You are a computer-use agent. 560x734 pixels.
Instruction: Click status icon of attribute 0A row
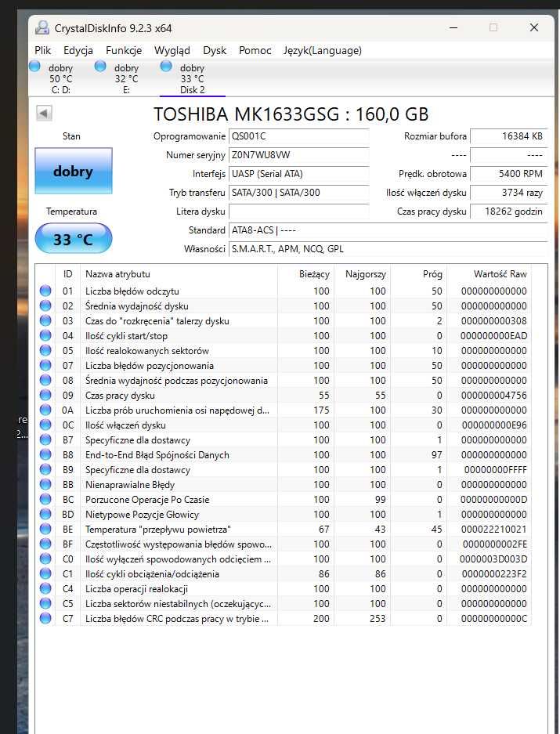tap(45, 410)
